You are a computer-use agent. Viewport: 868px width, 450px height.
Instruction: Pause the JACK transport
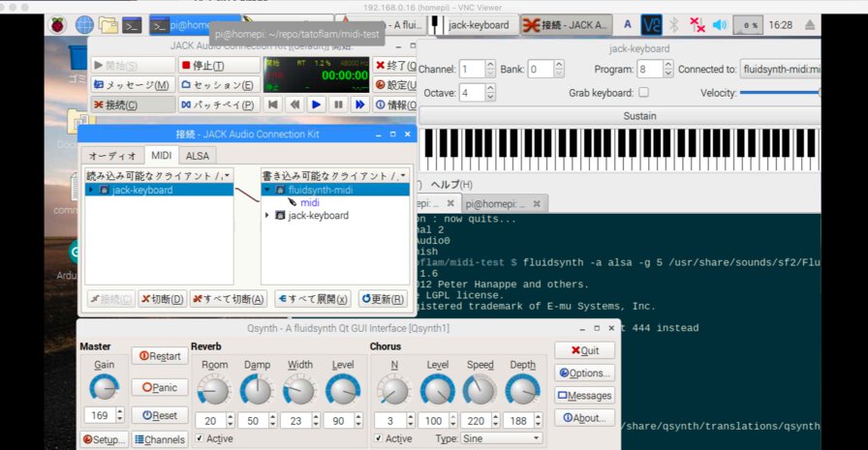338,104
